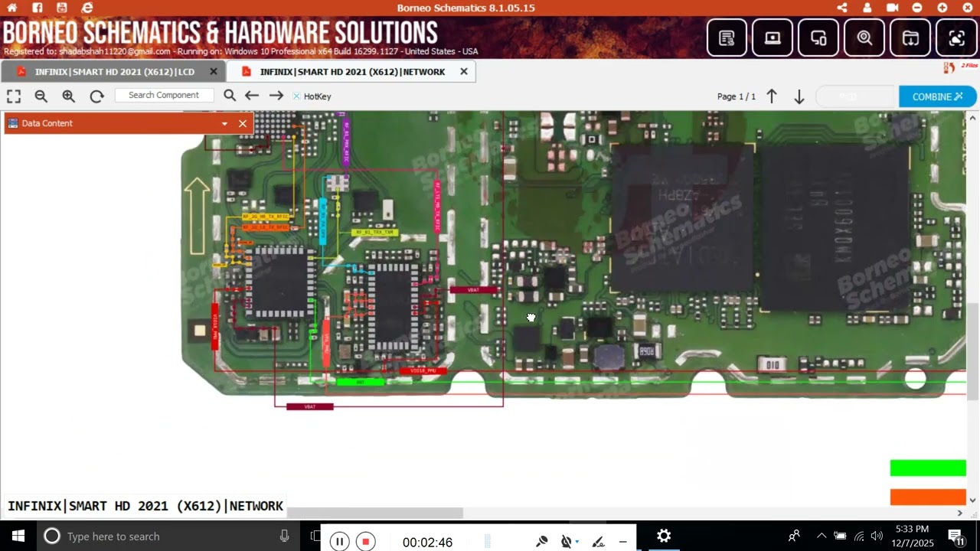The width and height of the screenshot is (980, 551).
Task: Click the Page 1 / 1 indicator
Action: pos(736,96)
